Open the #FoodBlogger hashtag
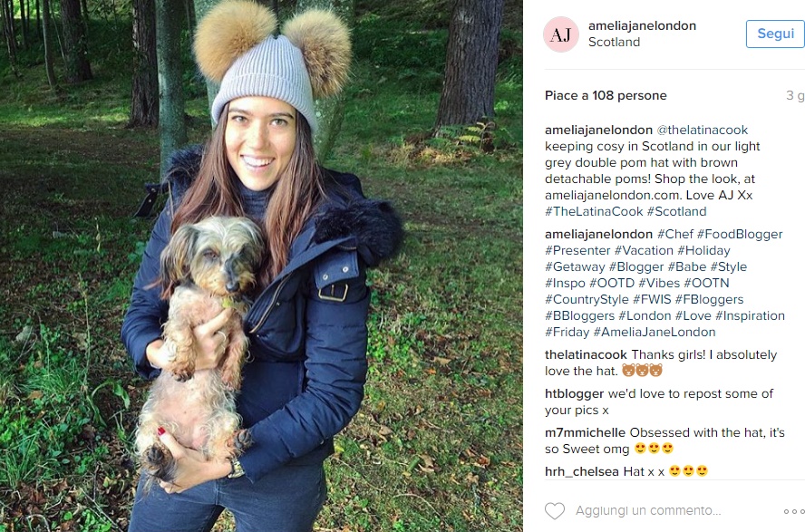Viewport: 805px width, 532px height. [x=740, y=234]
